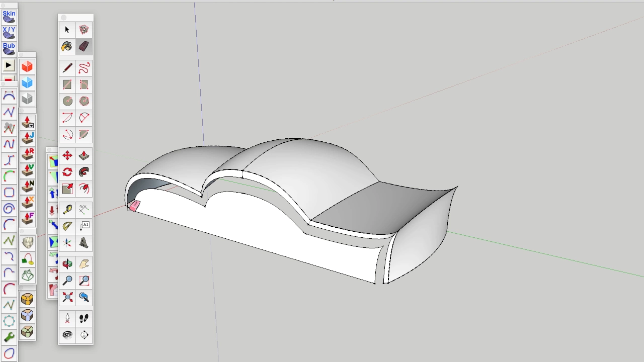Click the Make Component tool icon

[84, 30]
